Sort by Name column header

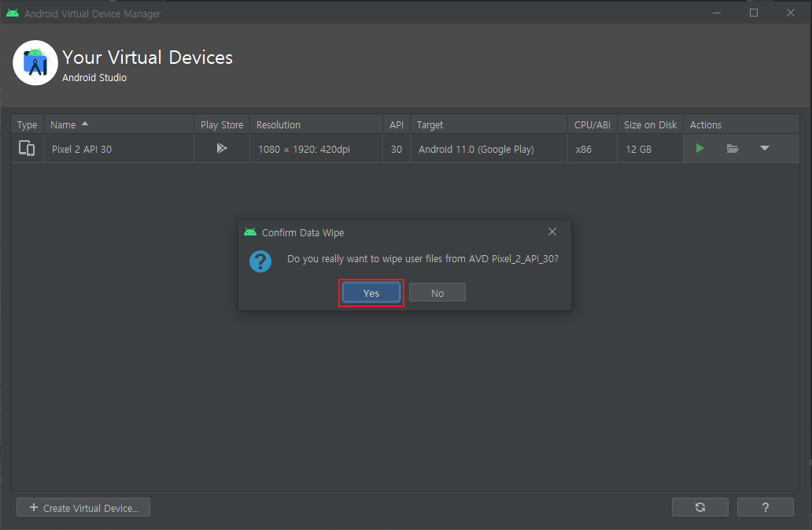pos(119,125)
